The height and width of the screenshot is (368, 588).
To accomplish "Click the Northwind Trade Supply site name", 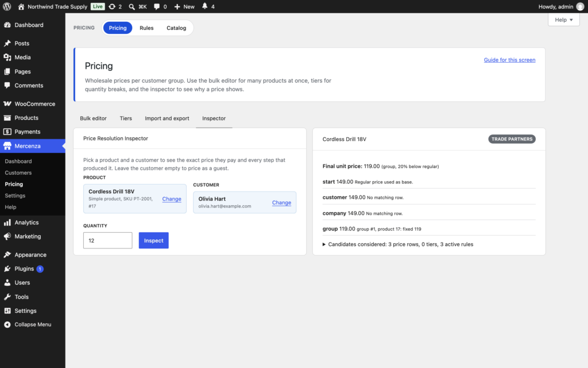I will (x=57, y=6).
